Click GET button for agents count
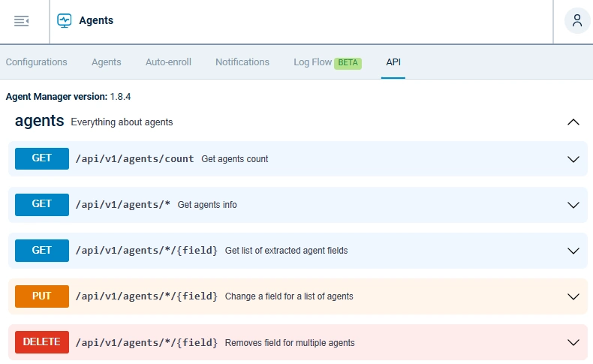593x364 pixels. tap(42, 158)
